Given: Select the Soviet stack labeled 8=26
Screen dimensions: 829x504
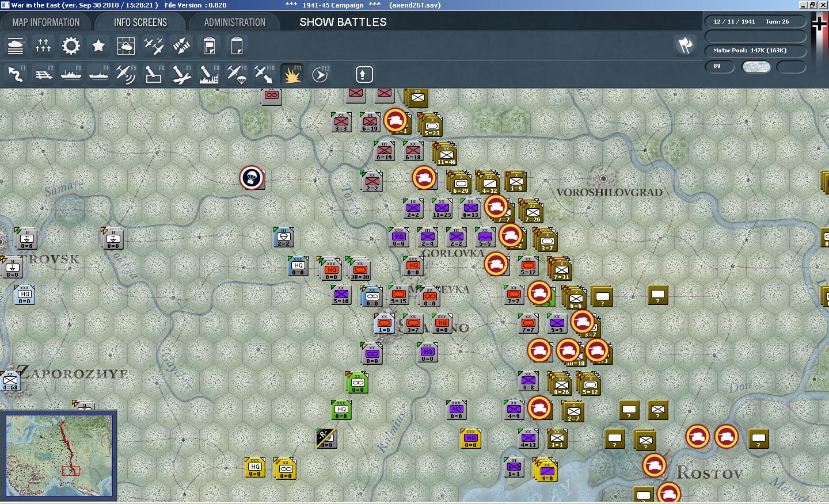Looking at the screenshot, I should tap(560, 383).
